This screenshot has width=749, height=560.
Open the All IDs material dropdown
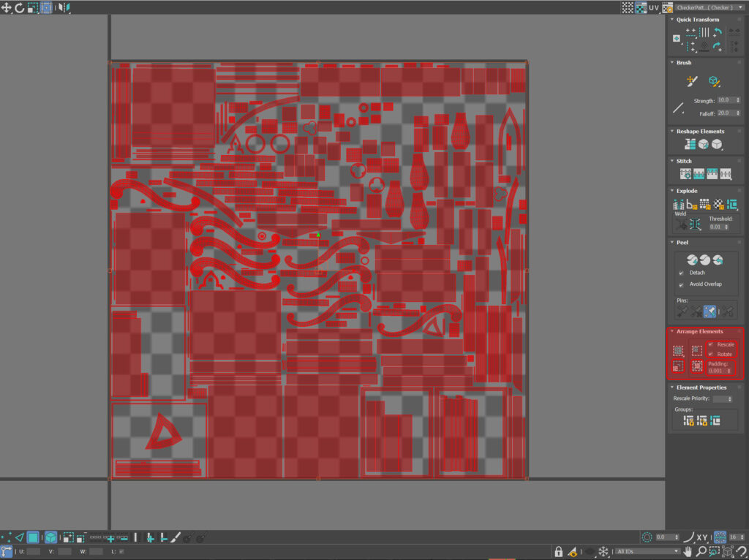click(648, 551)
